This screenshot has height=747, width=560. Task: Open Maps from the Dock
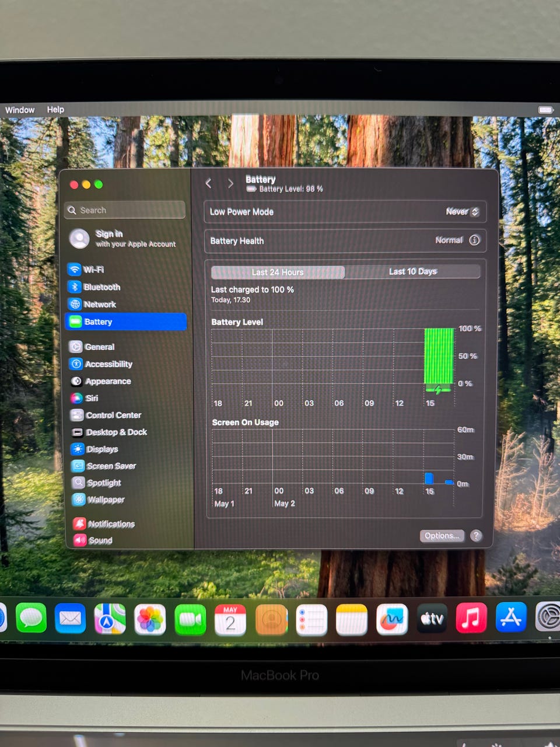point(110,619)
